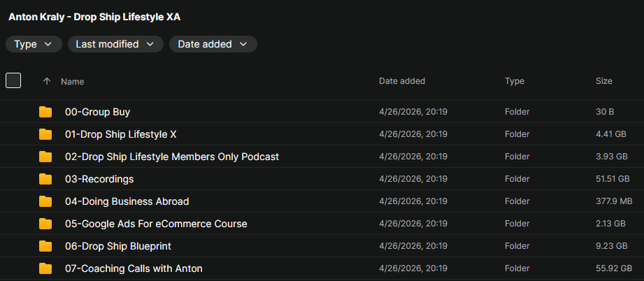Click the 06-Drop Ship Blueprint folder icon

(45, 246)
